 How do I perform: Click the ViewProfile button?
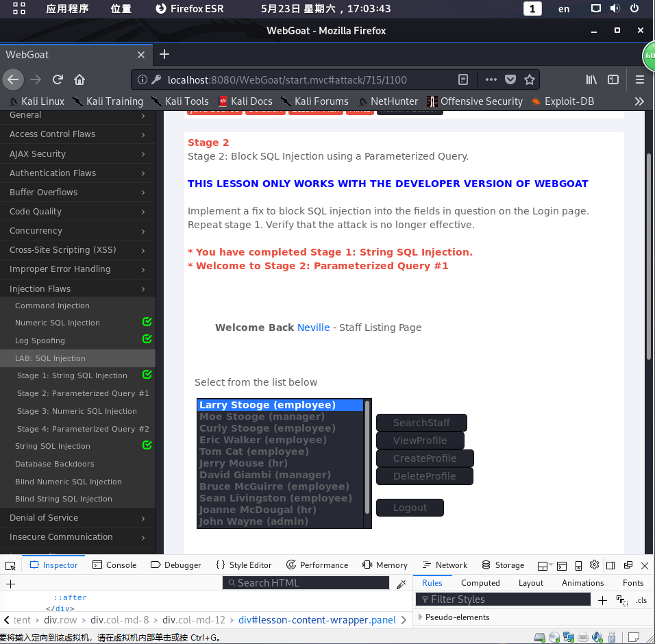(x=420, y=441)
